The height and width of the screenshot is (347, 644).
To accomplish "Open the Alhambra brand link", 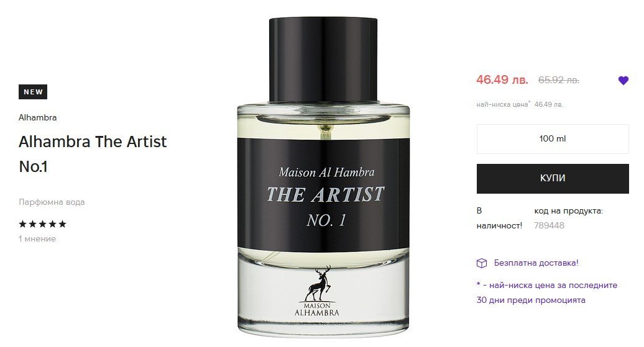I will [x=37, y=118].
